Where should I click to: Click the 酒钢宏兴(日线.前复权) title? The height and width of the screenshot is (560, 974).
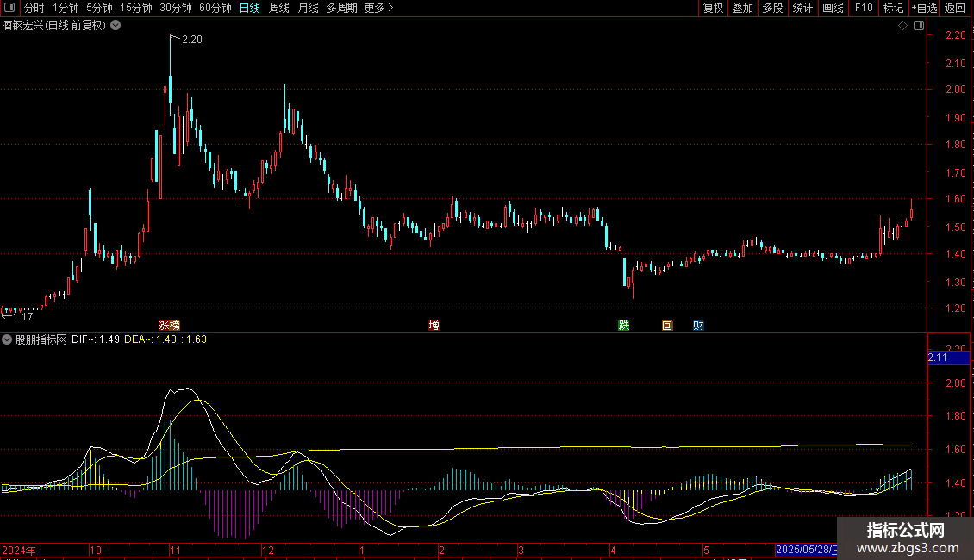click(x=54, y=26)
